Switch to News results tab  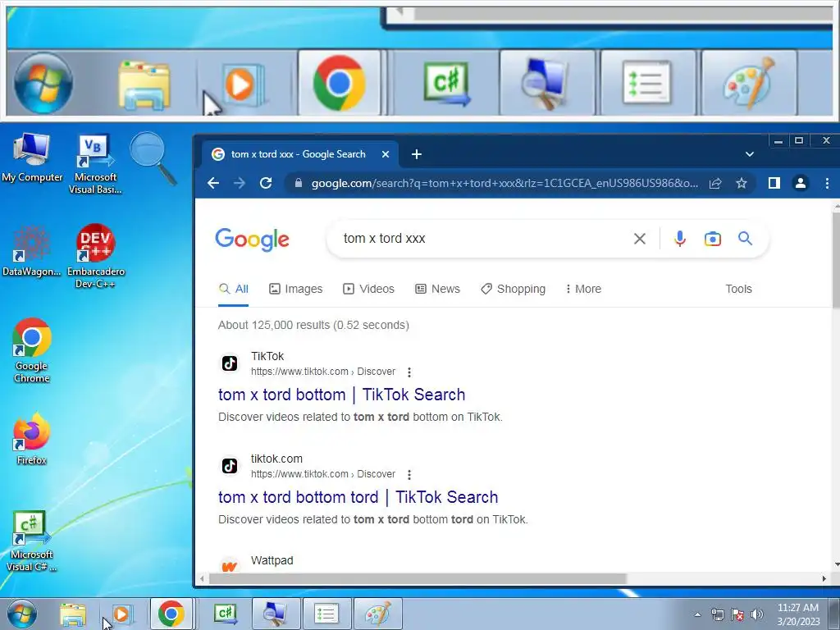click(x=438, y=289)
